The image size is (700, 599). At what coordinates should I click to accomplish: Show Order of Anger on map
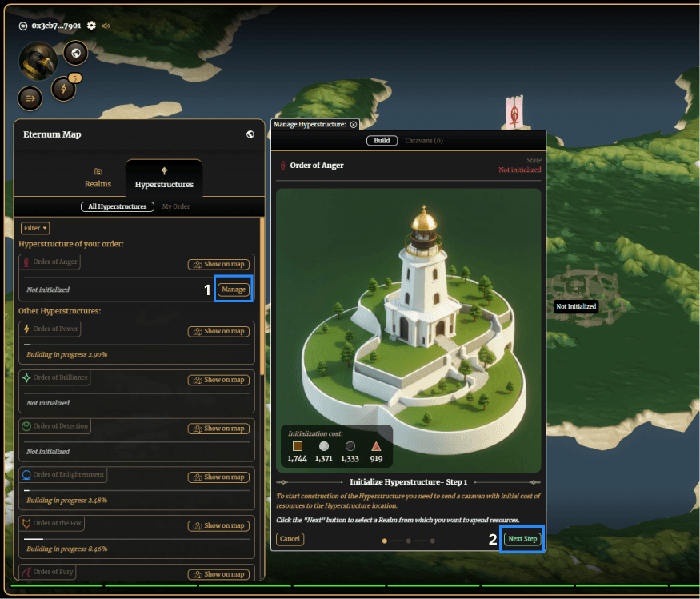pyautogui.click(x=218, y=264)
